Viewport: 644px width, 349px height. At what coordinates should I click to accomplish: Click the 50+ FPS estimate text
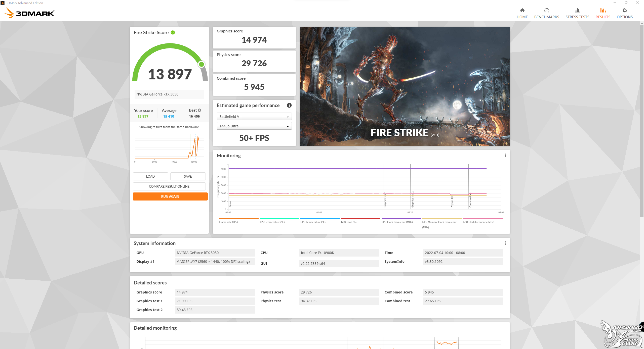[254, 138]
